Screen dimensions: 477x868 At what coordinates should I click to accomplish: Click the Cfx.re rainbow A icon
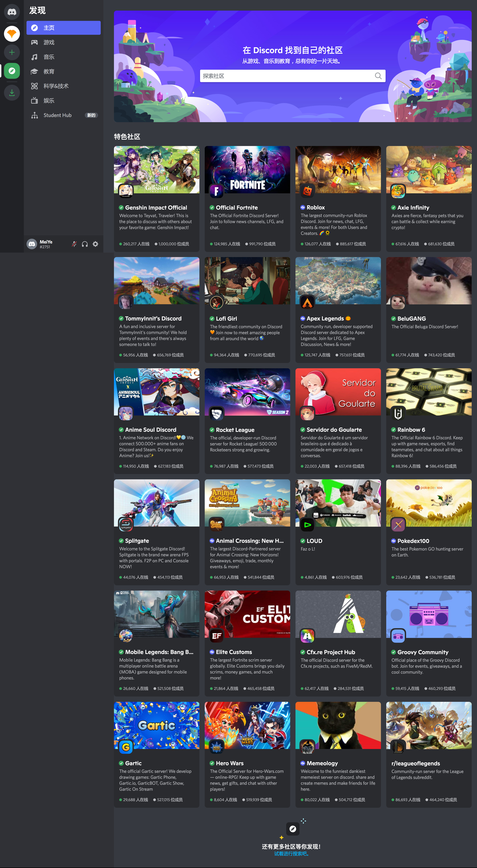[x=307, y=636]
